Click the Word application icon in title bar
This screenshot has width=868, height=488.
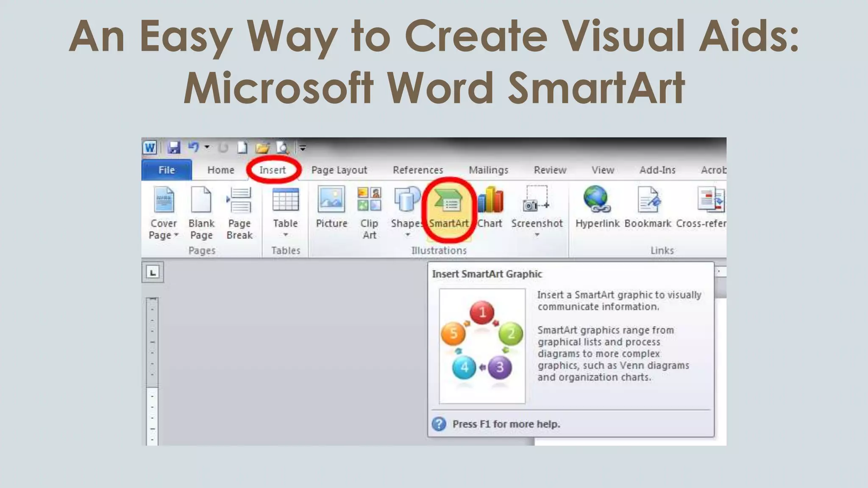(x=150, y=147)
